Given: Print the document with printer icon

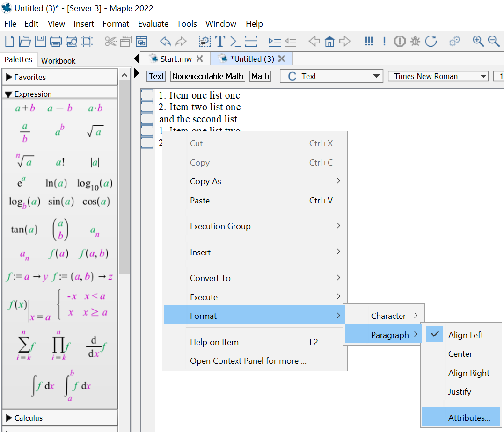Looking at the screenshot, I should pyautogui.click(x=56, y=41).
